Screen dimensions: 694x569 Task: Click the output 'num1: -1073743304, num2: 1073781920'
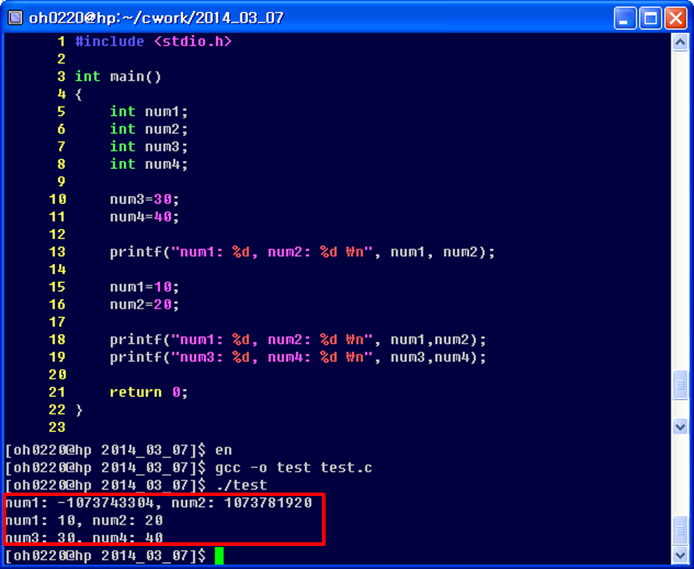click(x=158, y=503)
